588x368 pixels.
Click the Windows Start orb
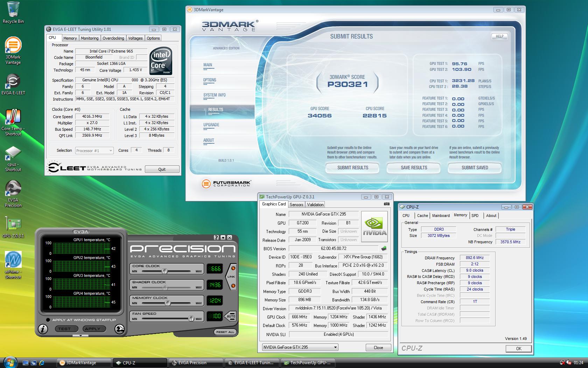[10, 362]
